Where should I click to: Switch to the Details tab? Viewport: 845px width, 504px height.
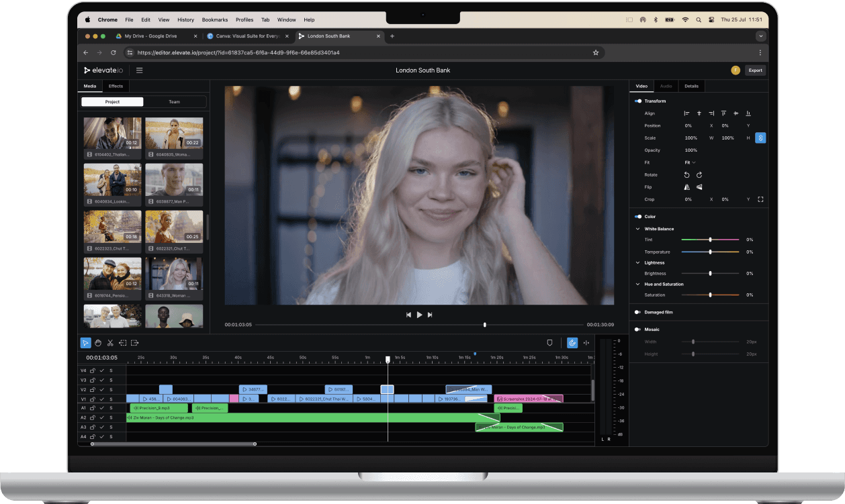pos(691,86)
